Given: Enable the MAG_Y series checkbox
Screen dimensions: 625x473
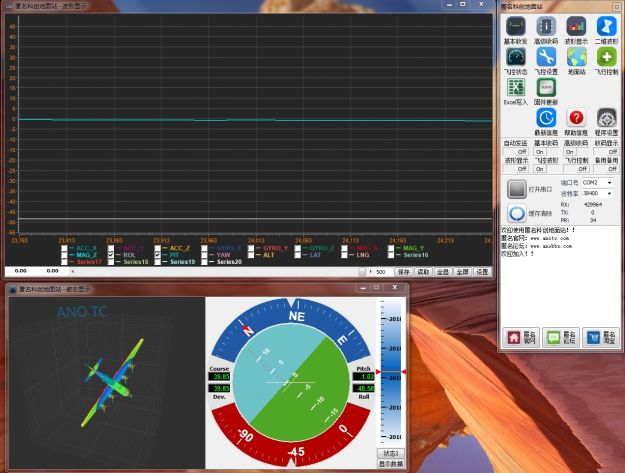Looking at the screenshot, I should tap(391, 248).
